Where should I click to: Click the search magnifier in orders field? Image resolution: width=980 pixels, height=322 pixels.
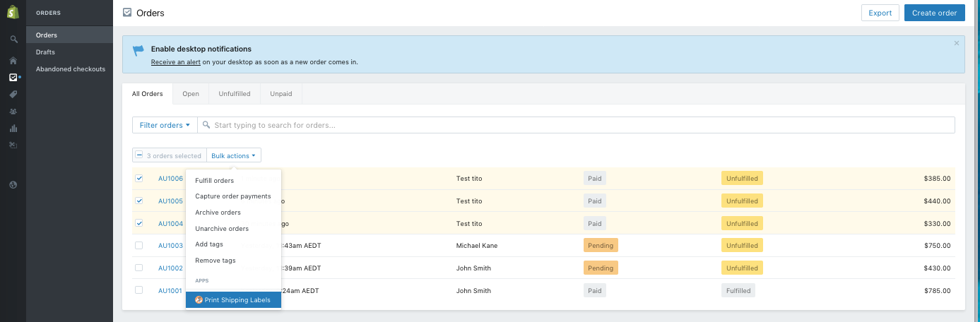(x=206, y=125)
